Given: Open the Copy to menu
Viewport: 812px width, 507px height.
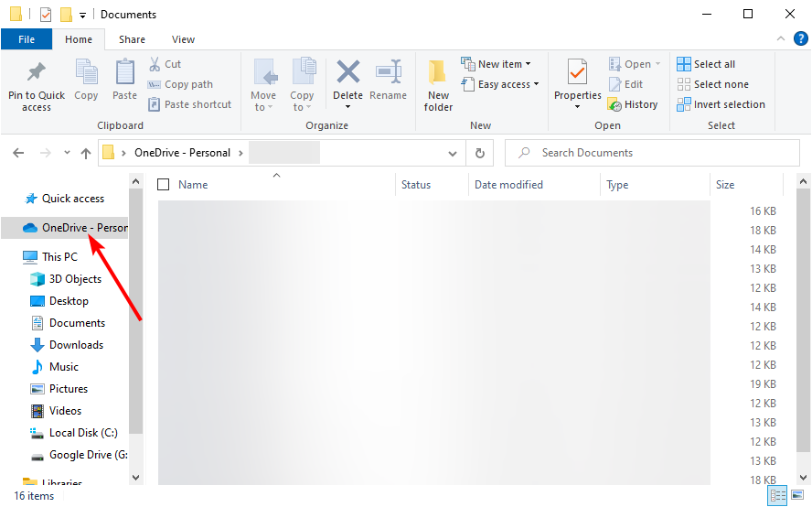Looking at the screenshot, I should tap(302, 85).
